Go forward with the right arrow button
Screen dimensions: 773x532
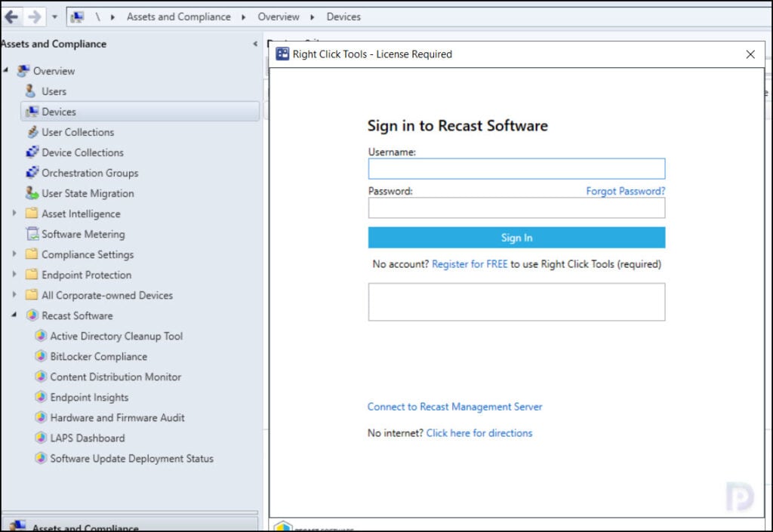pyautogui.click(x=35, y=17)
